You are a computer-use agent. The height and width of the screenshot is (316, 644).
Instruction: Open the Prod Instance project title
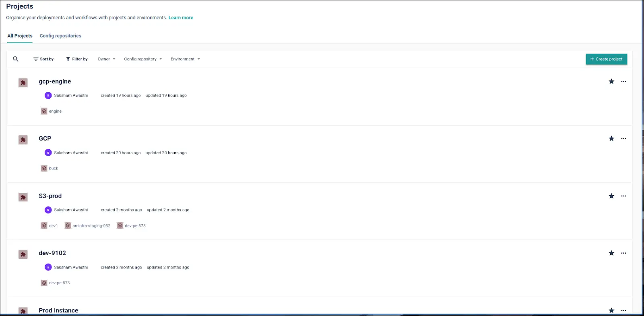click(58, 310)
